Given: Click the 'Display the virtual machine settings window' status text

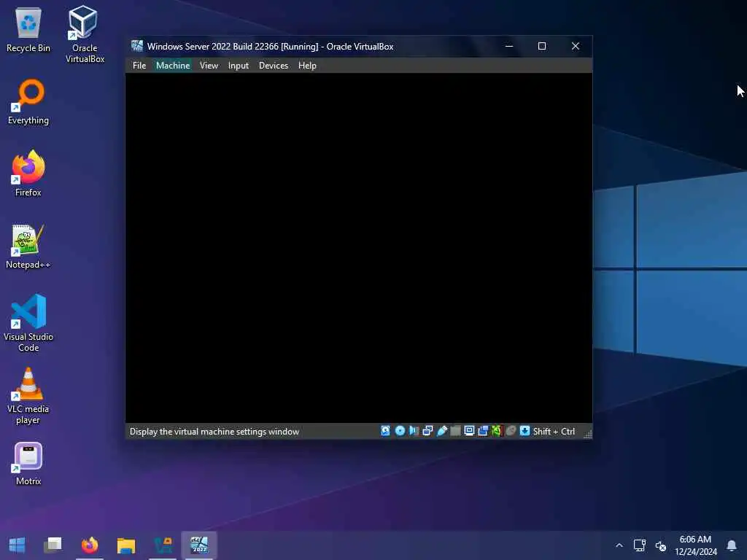Looking at the screenshot, I should coord(214,432).
